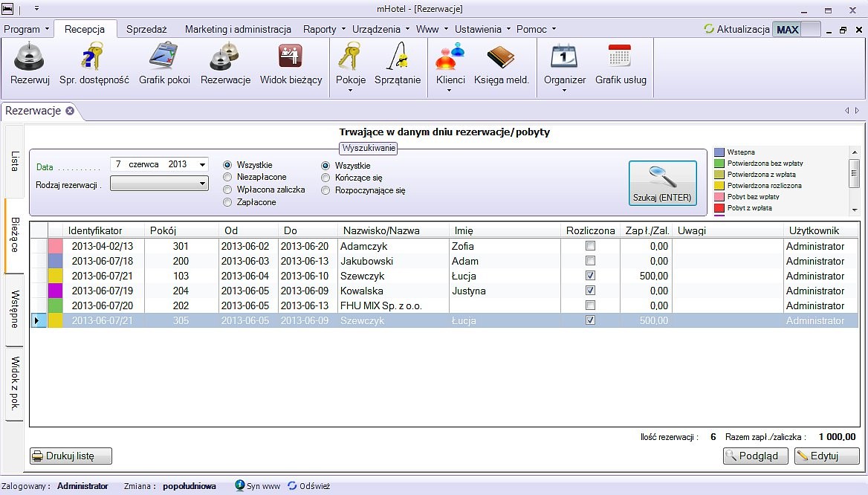Select Kończące się radio button
Viewport: 868px width, 495px height.
[x=325, y=178]
